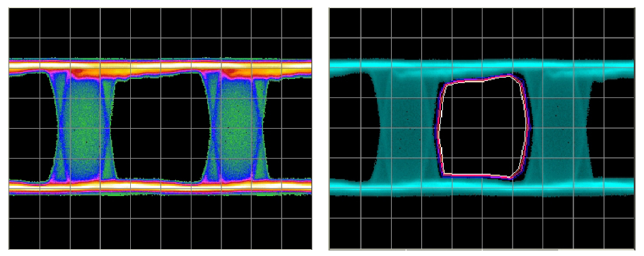
Task: Select the cyan eye diagram plot
Action: (482, 128)
